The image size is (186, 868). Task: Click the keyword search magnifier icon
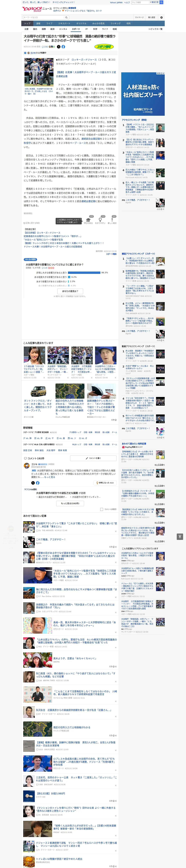click(x=66, y=17)
